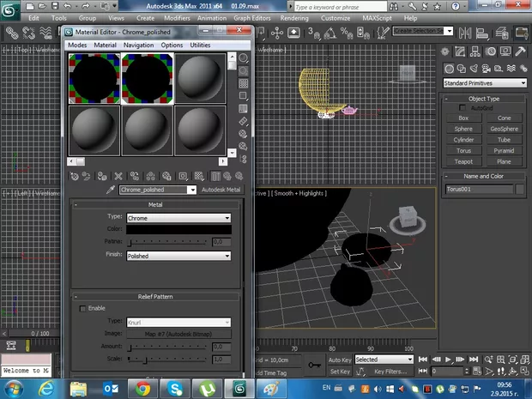The height and width of the screenshot is (399, 532).
Task: Open the Standard Primitives dropdown
Action: coord(485,83)
